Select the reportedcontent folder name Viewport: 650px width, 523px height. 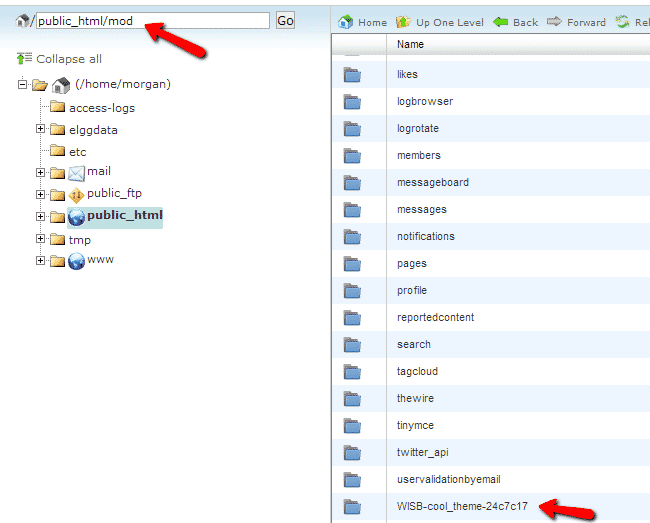coord(435,317)
